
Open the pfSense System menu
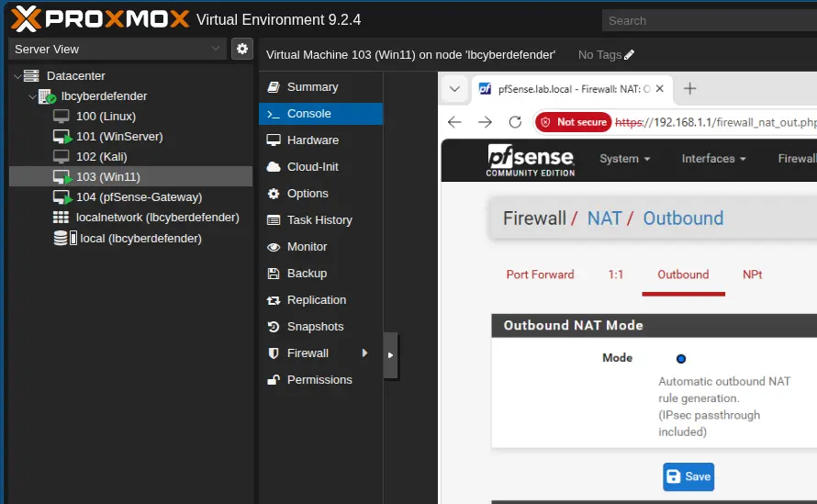[625, 159]
